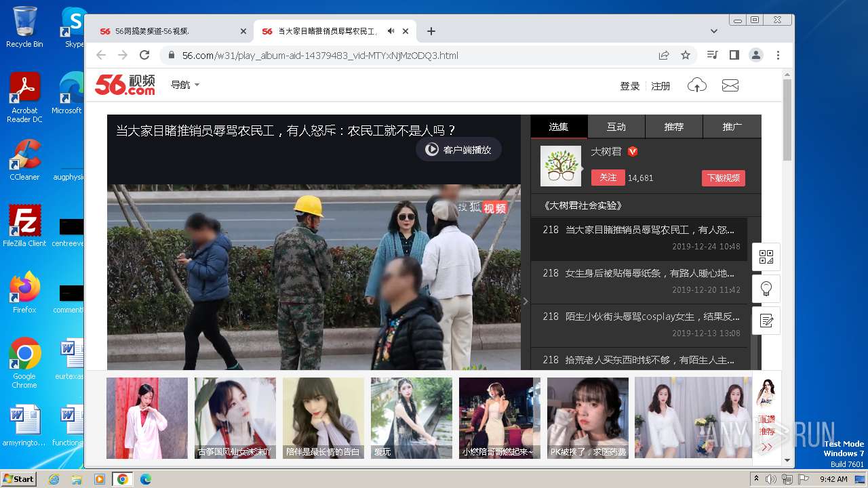868x488 pixels.
Task: Open the Recycle Bin desktop icon
Action: coord(24,27)
